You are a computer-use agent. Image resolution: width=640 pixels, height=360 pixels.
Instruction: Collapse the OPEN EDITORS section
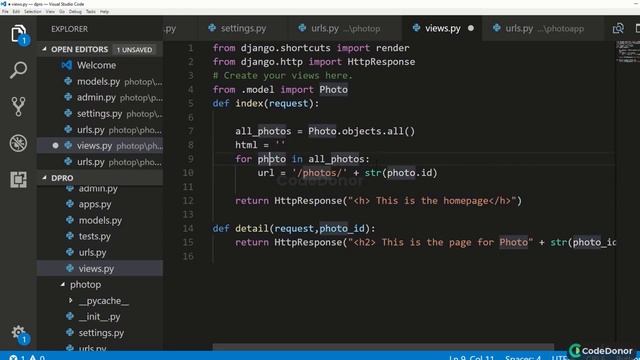tap(44, 49)
